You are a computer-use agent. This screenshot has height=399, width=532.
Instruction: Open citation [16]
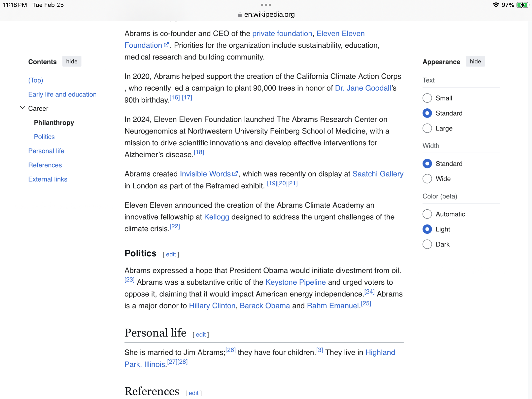(175, 98)
